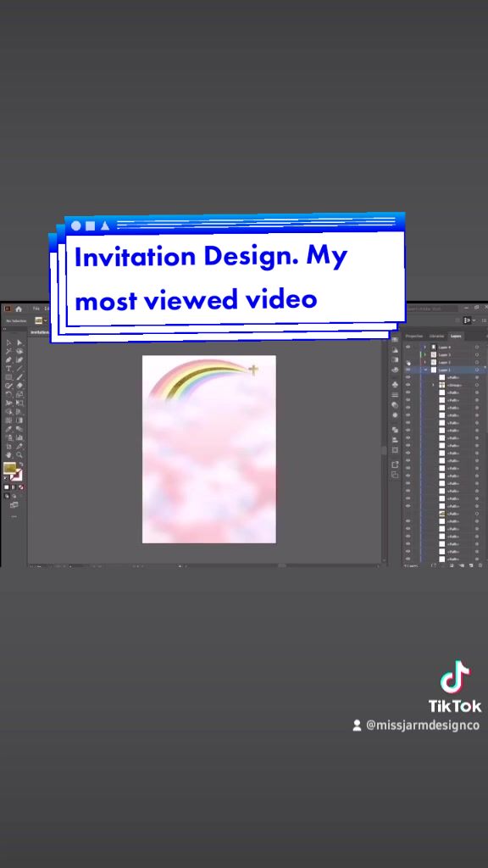Show the hidden gold-thumbnail Path sublayer
This screenshot has height=868, width=488.
(408, 513)
